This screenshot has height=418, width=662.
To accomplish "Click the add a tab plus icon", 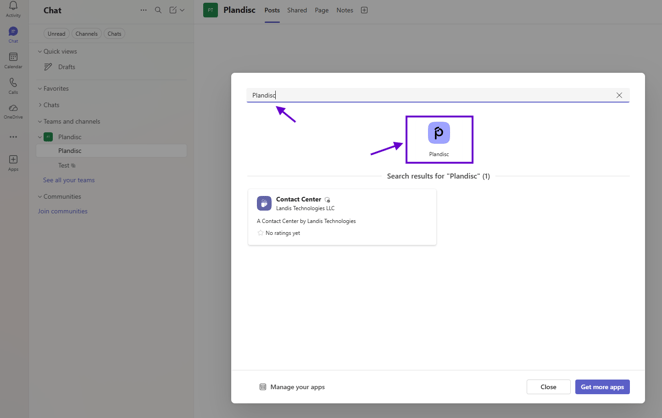I will click(x=364, y=10).
